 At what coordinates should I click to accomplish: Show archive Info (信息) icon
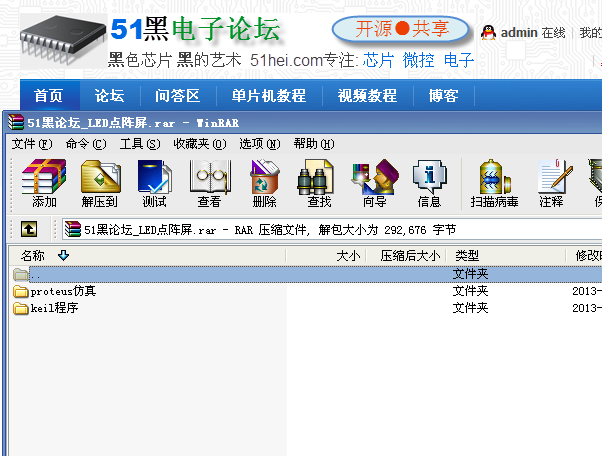[430, 176]
